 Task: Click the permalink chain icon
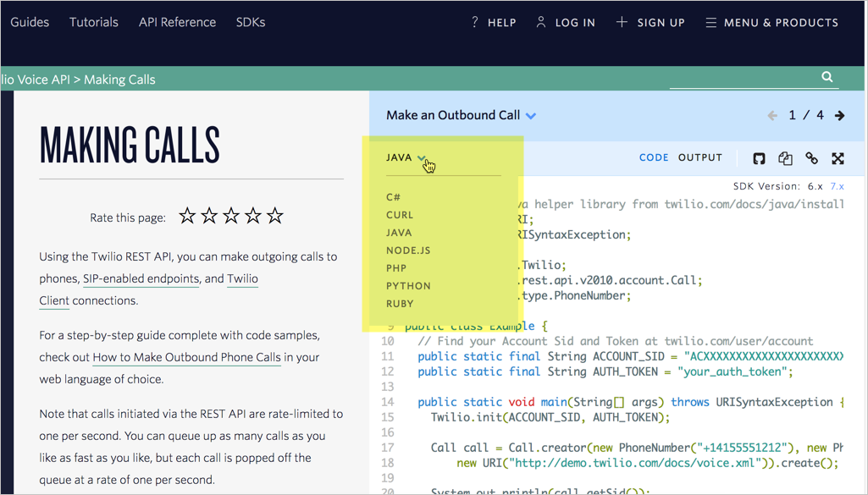(x=811, y=158)
